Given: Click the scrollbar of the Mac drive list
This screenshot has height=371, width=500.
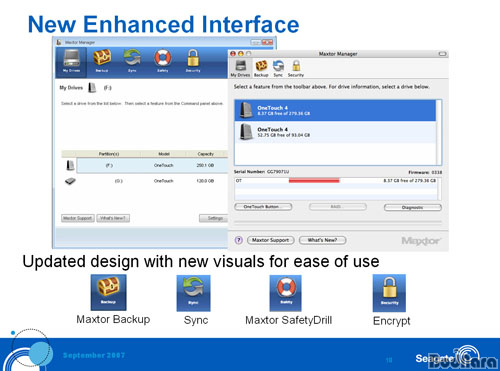Looking at the screenshot, I should 439,132.
